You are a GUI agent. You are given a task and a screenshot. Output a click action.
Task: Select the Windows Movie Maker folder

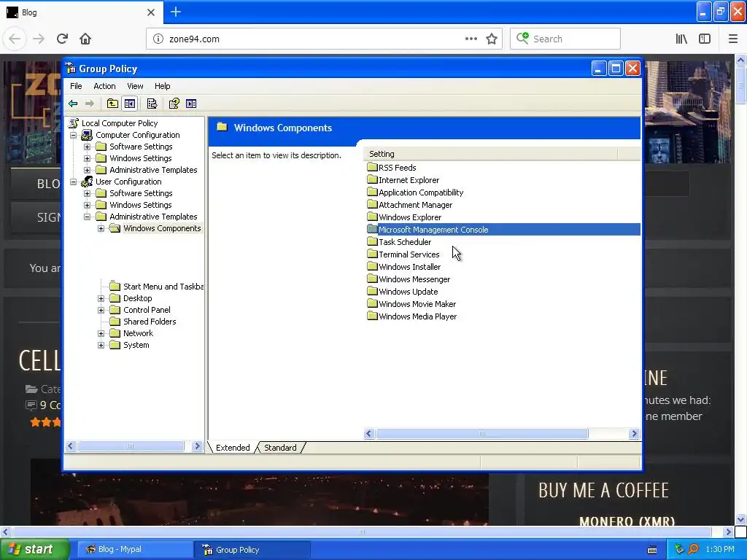coord(417,304)
